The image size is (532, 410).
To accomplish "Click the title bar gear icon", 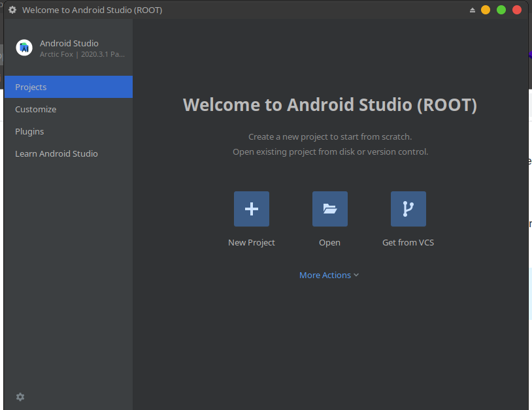I will pyautogui.click(x=12, y=10).
